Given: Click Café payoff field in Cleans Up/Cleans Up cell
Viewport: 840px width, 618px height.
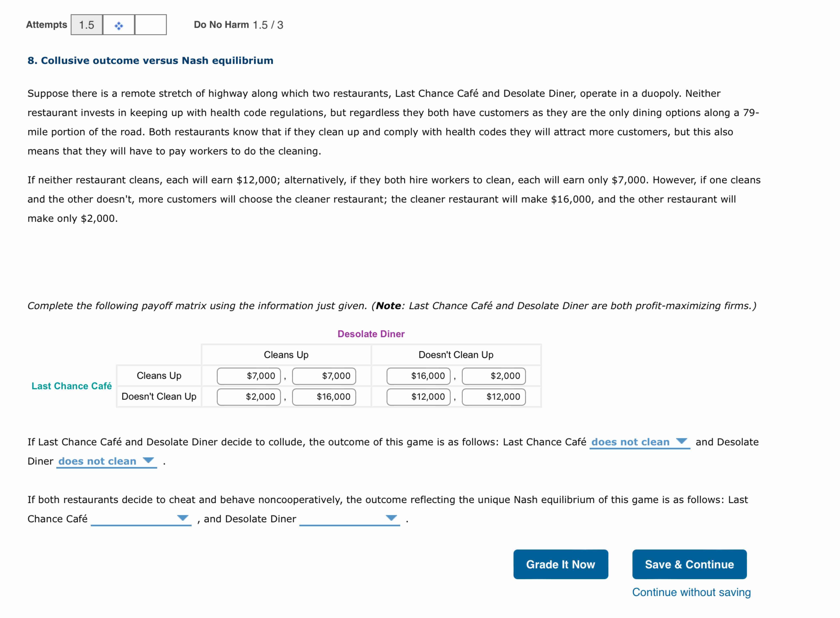Looking at the screenshot, I should [249, 376].
